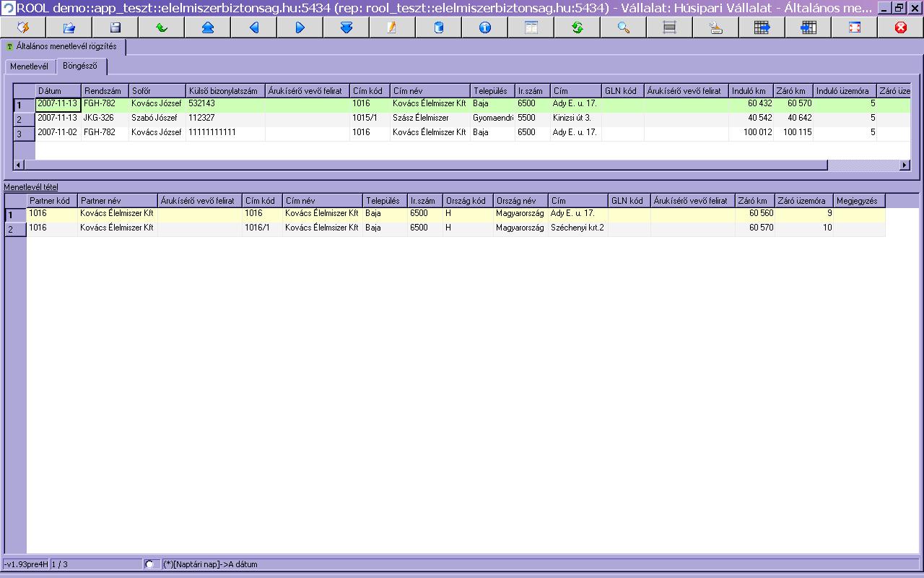Go to previous record with left arrow
This screenshot has width=924, height=578.
[x=253, y=27]
